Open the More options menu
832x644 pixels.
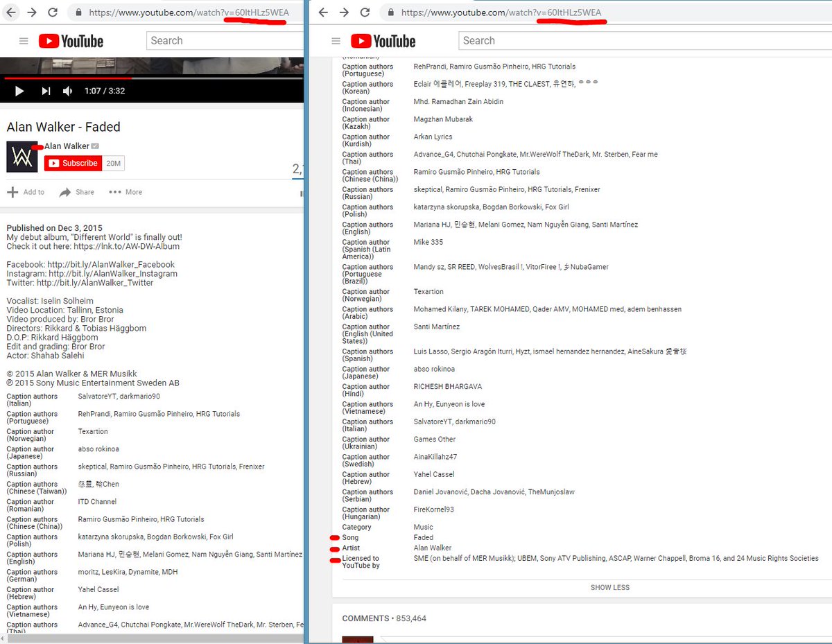pos(125,192)
